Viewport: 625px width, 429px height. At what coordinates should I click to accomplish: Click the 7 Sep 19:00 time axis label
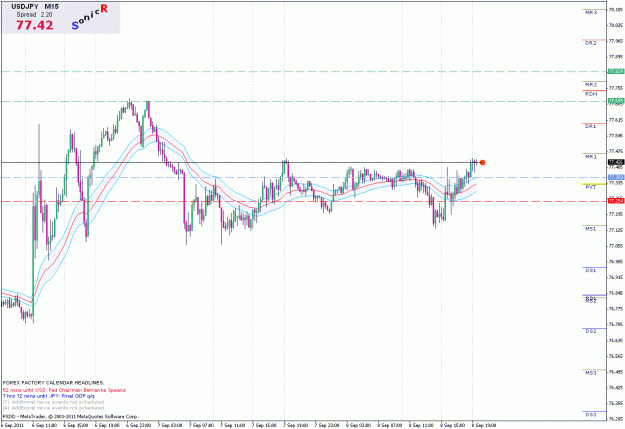coord(296,426)
